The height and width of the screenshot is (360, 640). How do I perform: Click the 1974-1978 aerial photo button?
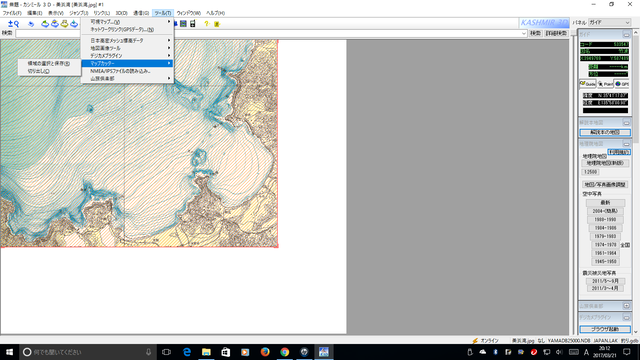click(605, 245)
